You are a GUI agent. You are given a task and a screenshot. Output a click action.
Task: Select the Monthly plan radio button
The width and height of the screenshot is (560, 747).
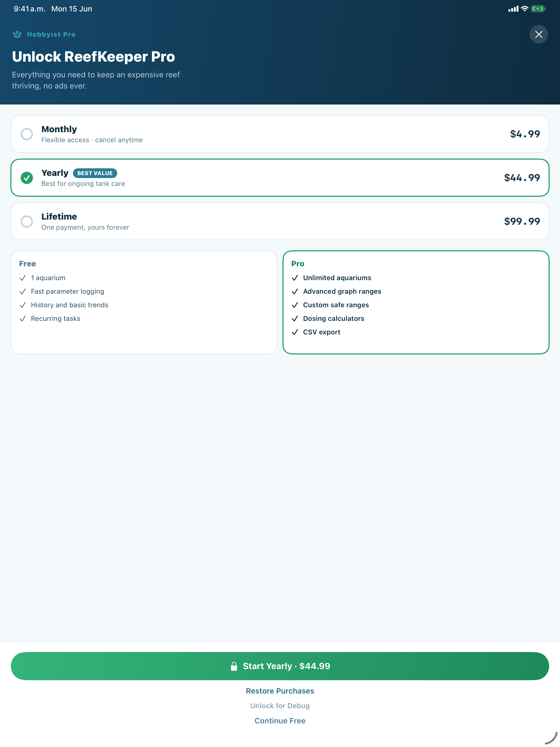[x=27, y=134]
